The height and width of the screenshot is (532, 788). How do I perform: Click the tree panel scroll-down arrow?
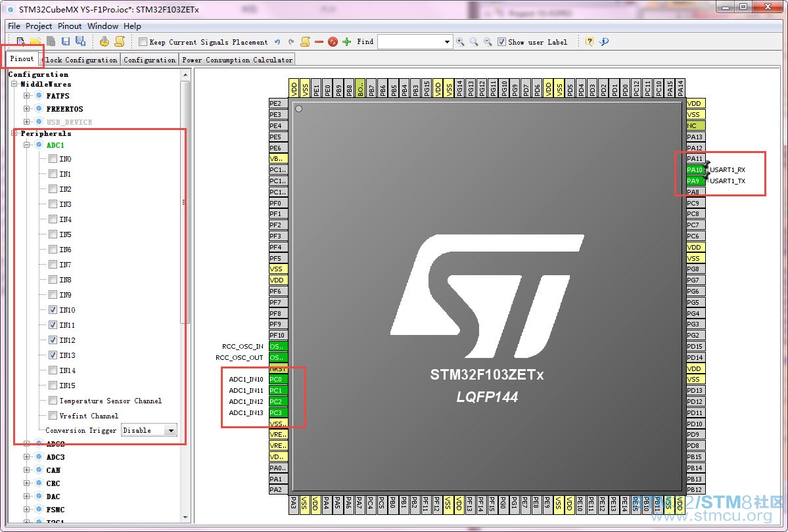tap(185, 517)
